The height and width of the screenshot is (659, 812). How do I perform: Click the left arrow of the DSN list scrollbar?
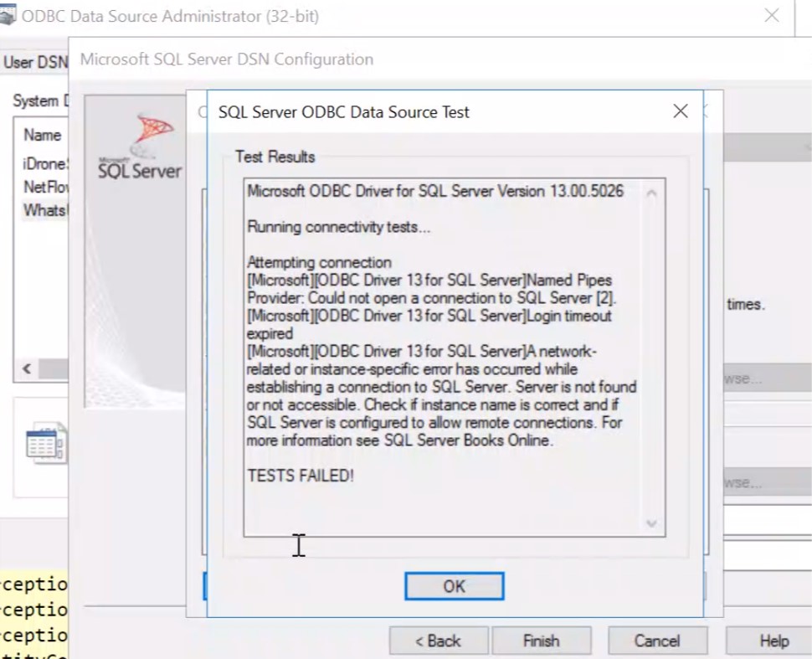coord(27,369)
